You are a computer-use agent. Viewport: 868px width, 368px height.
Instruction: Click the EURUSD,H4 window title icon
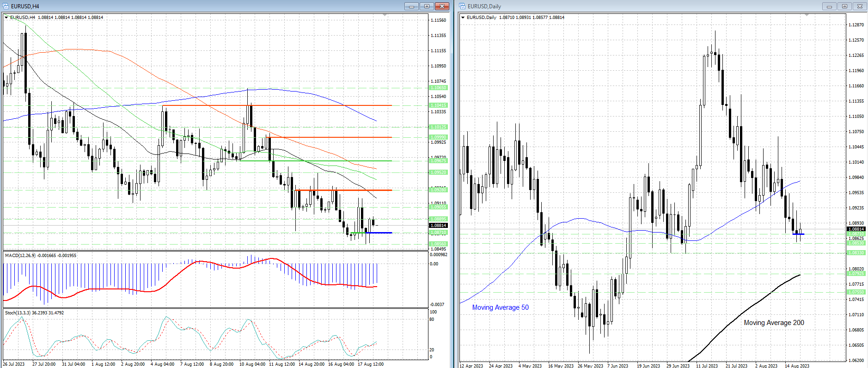pos(6,6)
